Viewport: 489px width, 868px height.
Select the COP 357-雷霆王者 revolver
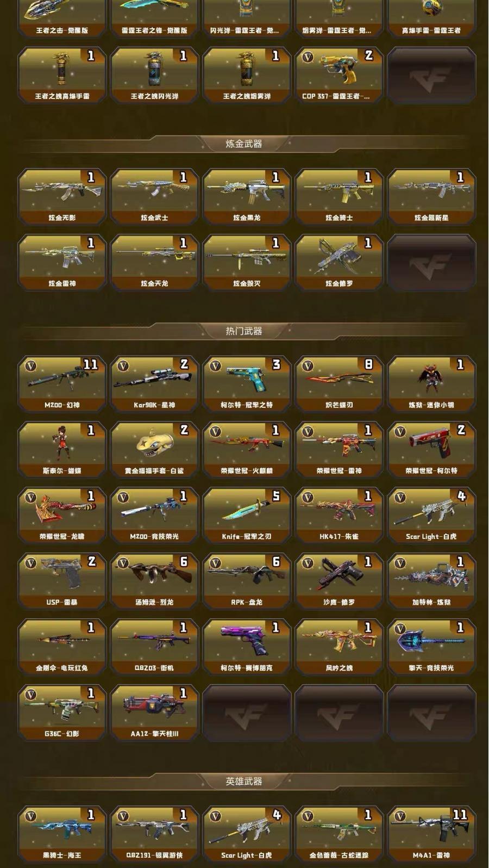tap(339, 76)
